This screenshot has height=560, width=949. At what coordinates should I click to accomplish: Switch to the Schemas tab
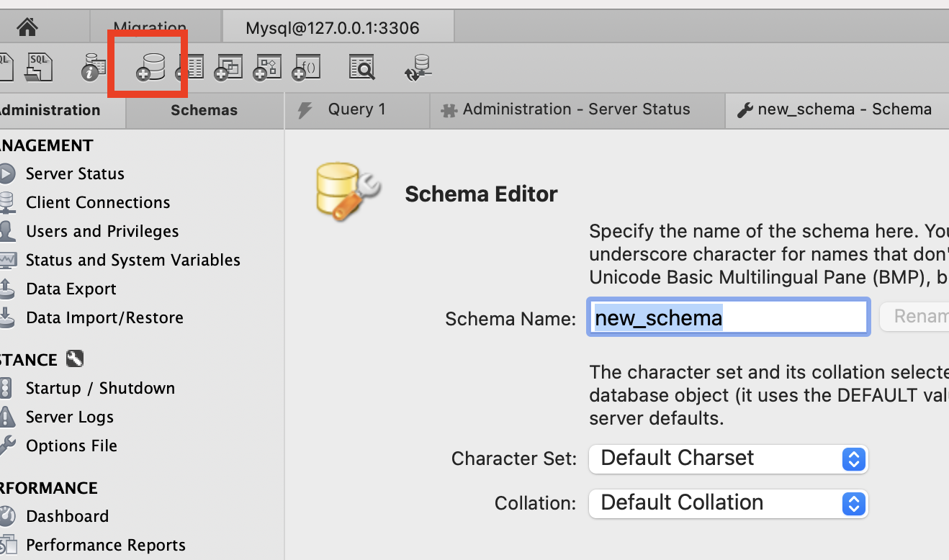(204, 110)
